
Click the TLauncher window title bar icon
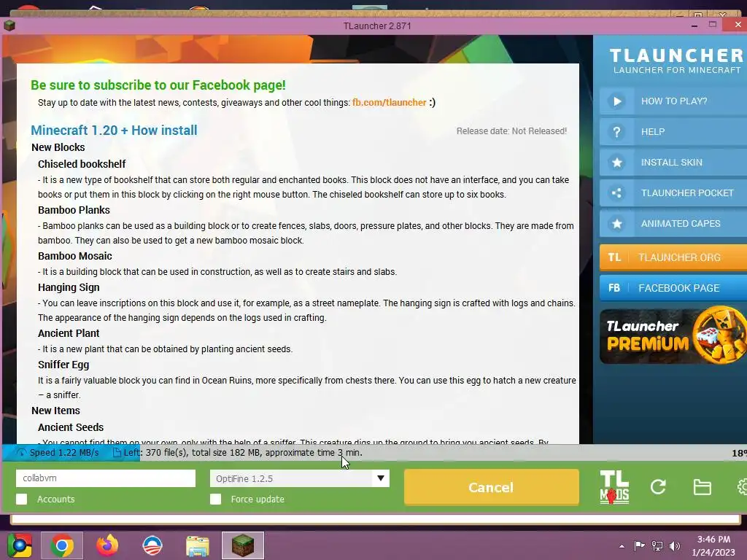pos(9,26)
